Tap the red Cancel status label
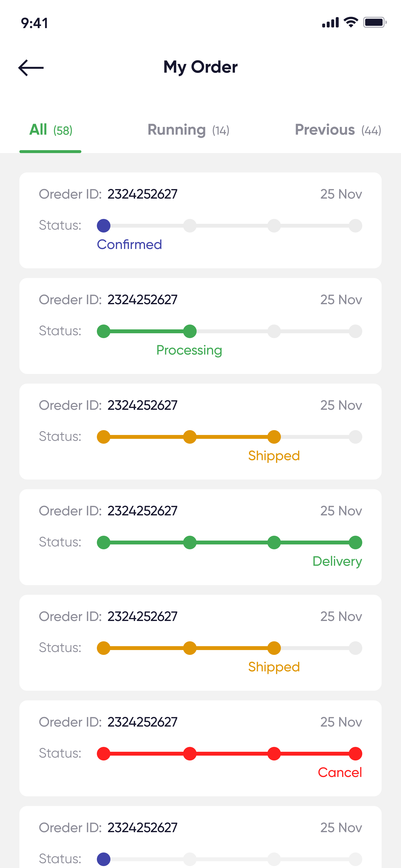401x868 pixels. [340, 772]
